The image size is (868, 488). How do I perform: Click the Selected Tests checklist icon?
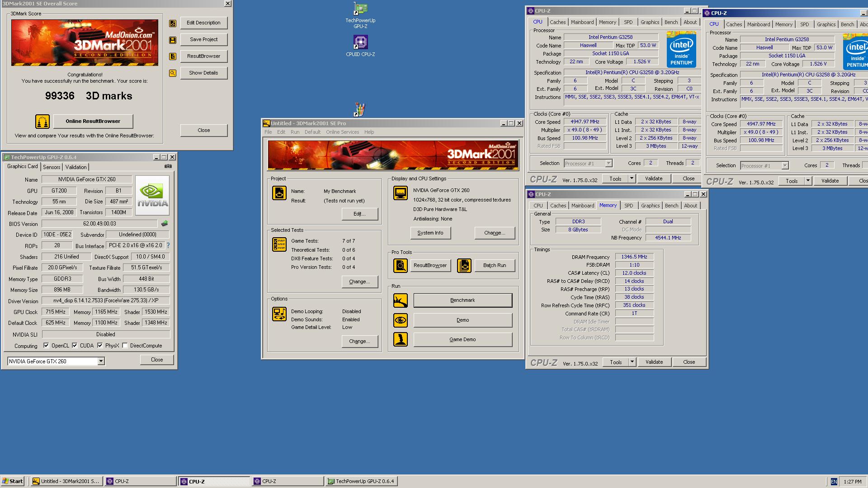(x=279, y=244)
